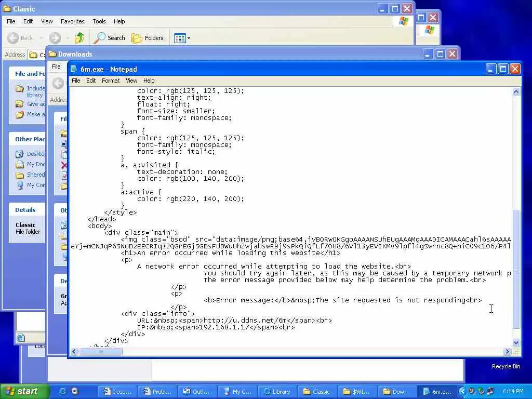Switch to the Library taskbar button
Screen dimensions: 532x399
[278, 392]
